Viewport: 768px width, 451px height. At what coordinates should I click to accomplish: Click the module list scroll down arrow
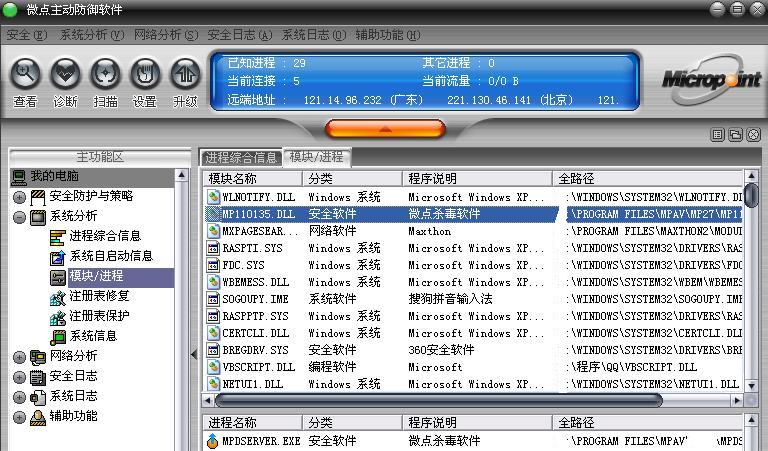(x=751, y=386)
